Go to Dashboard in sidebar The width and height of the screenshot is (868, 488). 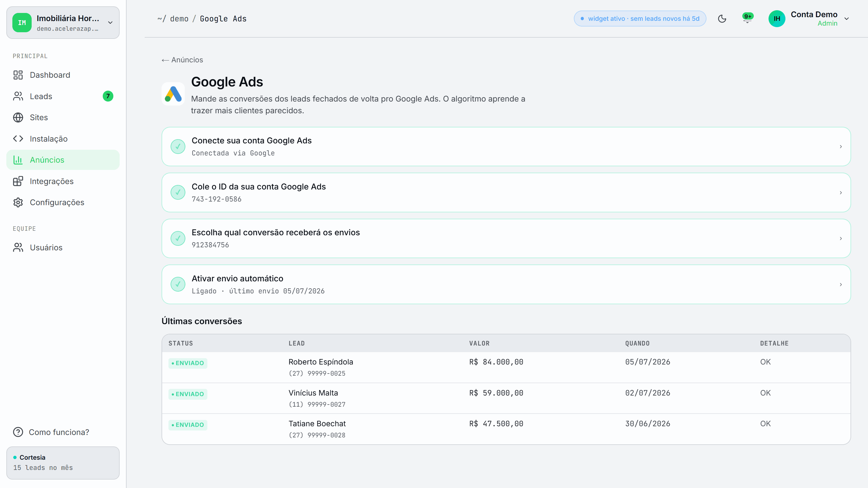tap(63, 75)
